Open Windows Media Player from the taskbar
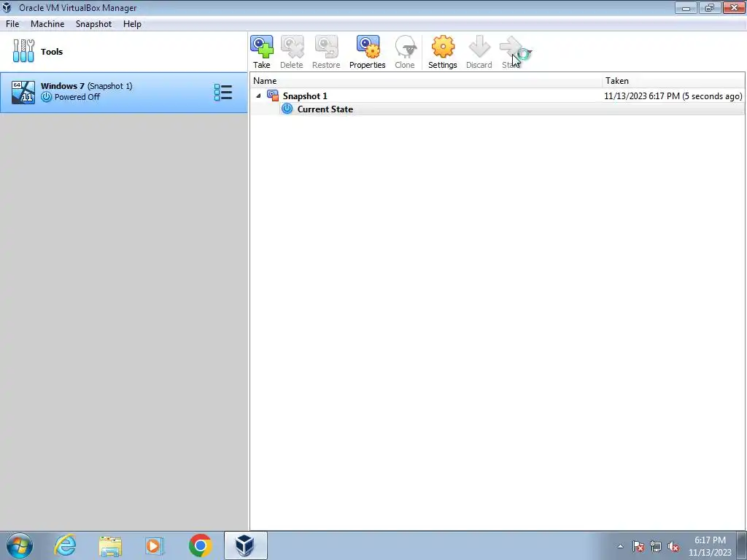The height and width of the screenshot is (560, 747). coord(155,545)
